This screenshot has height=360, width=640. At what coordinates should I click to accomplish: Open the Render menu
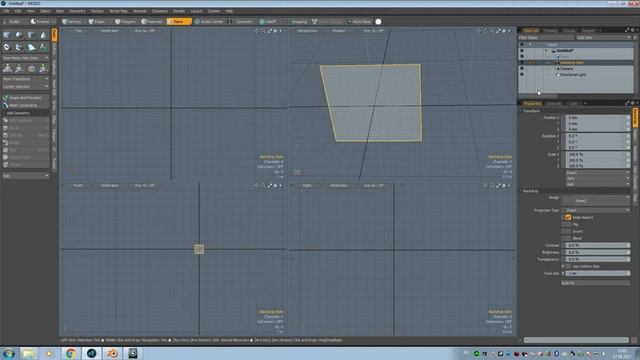179,11
